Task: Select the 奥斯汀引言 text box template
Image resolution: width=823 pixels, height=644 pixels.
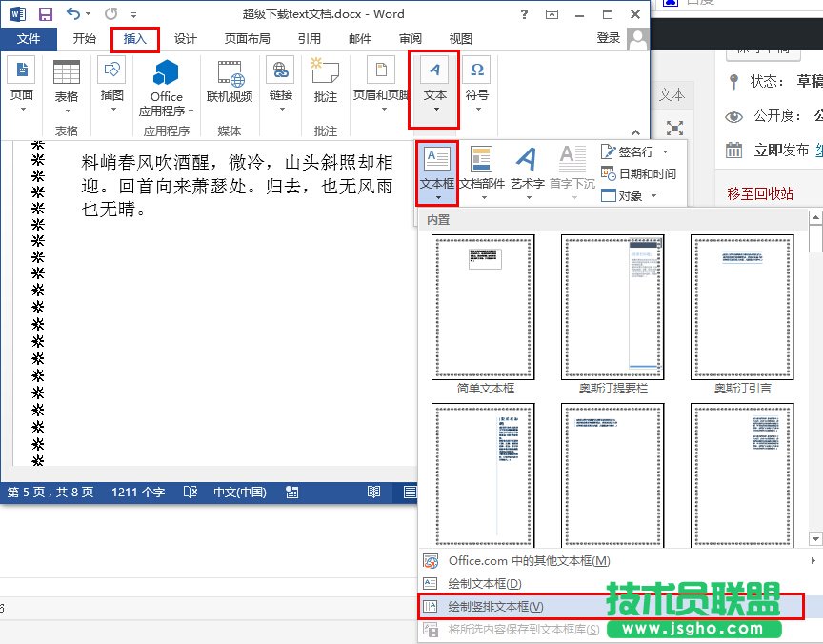Action: (x=742, y=307)
